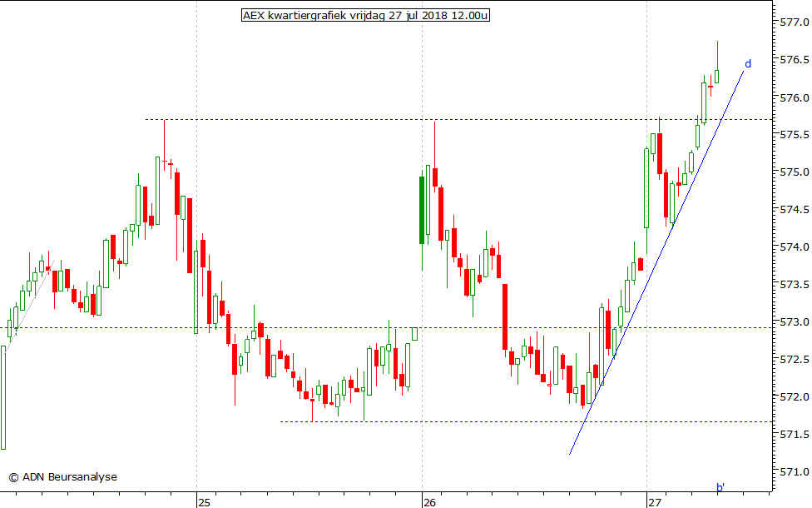Viewport: 812px width, 508px height.
Task: Click the blue wave label b' near the time axis
Action: 720,487
